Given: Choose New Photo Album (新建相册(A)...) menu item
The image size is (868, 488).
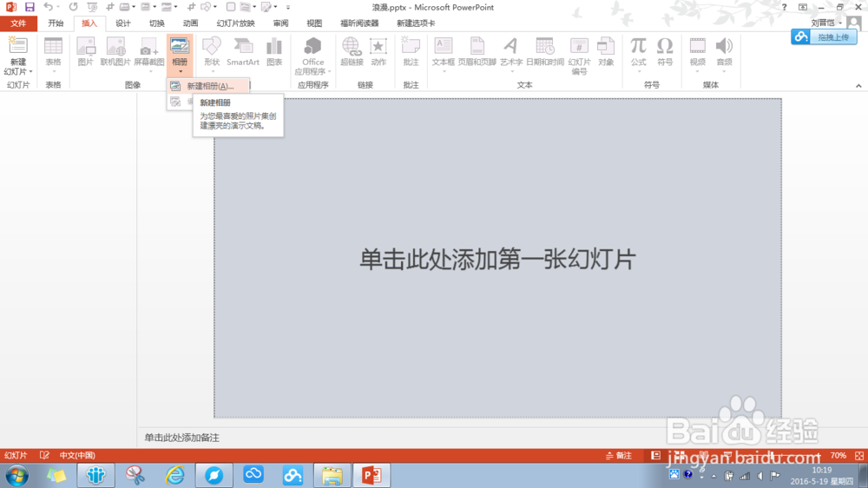Looking at the screenshot, I should [x=208, y=86].
